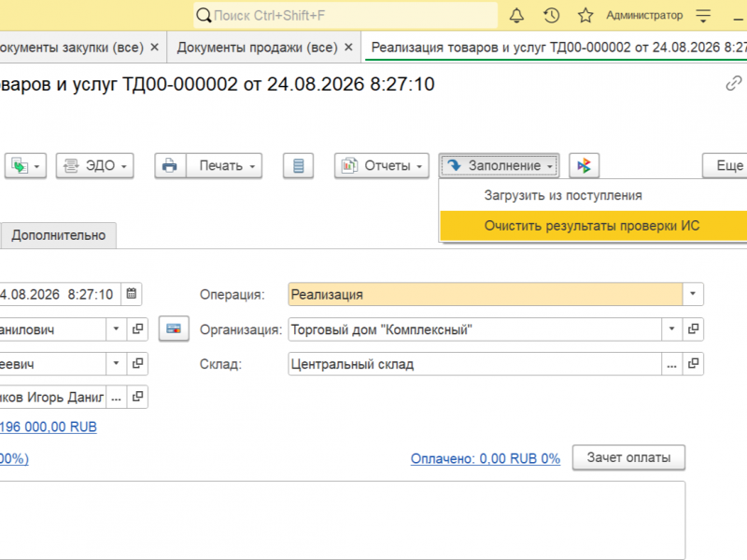Open the ЭДО dropdown menu
Image resolution: width=747 pixels, height=560 pixels.
pos(95,166)
